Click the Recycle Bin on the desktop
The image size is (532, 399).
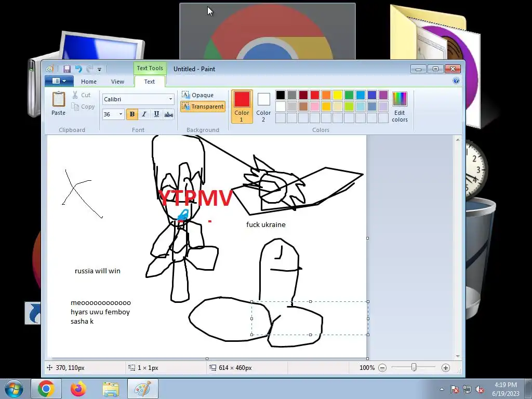coord(481,258)
